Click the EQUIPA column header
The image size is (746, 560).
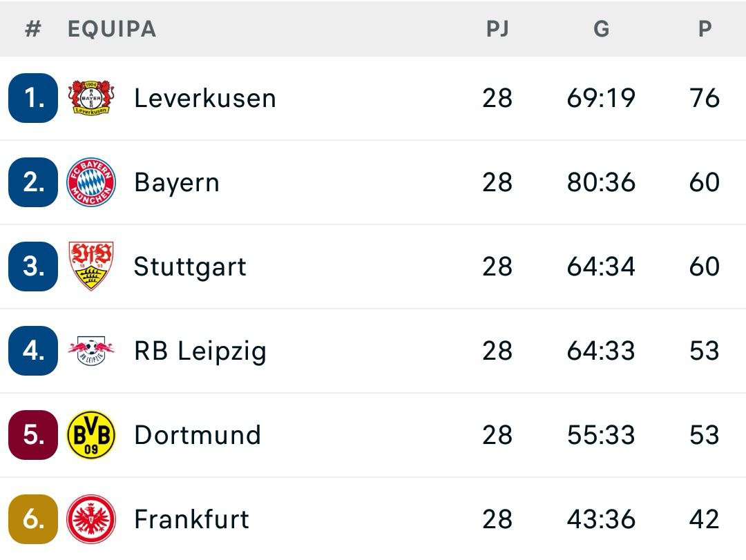click(112, 29)
